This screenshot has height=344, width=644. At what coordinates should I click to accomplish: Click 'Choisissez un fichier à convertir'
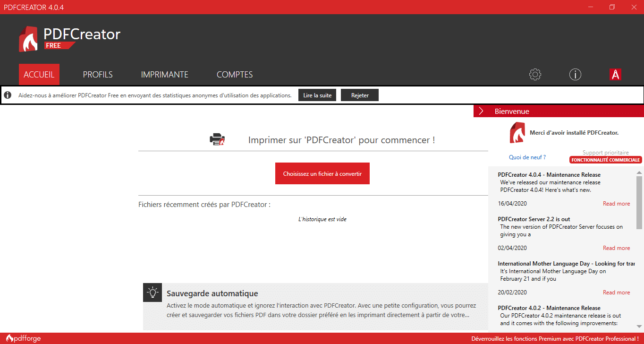(x=322, y=173)
